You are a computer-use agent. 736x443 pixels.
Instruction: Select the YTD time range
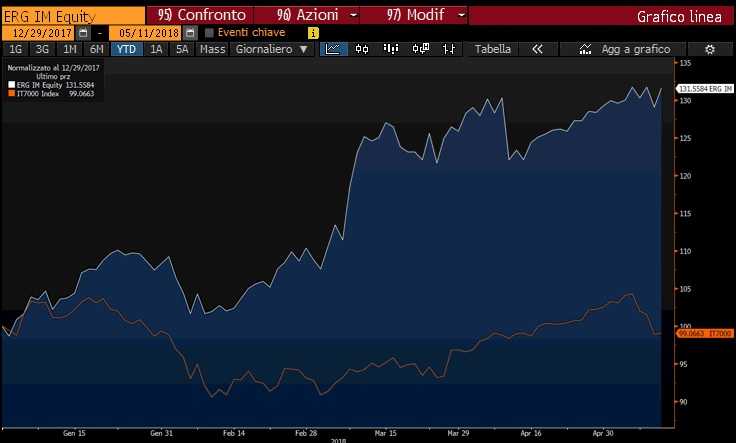pos(126,49)
